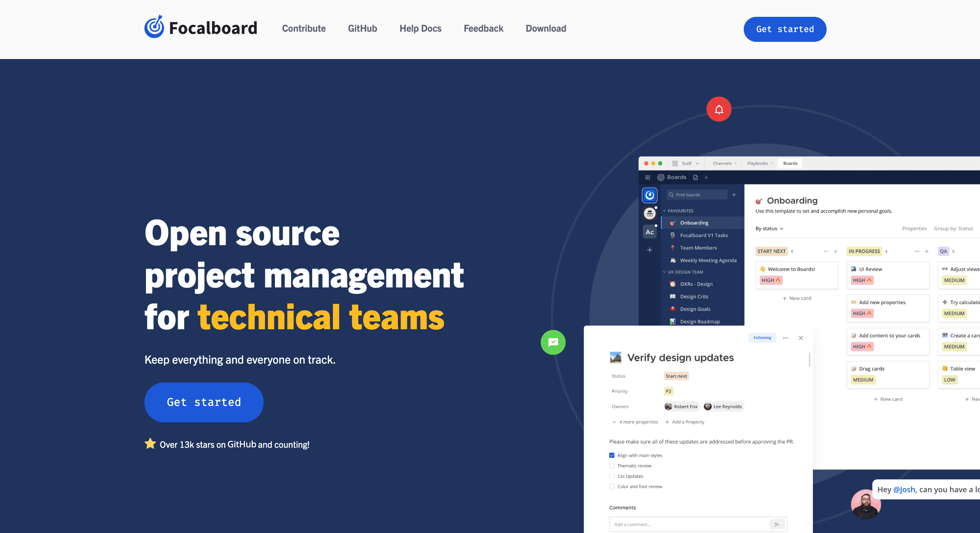Viewport: 980px width, 533px height.
Task: Open the Download nav link
Action: 546,29
